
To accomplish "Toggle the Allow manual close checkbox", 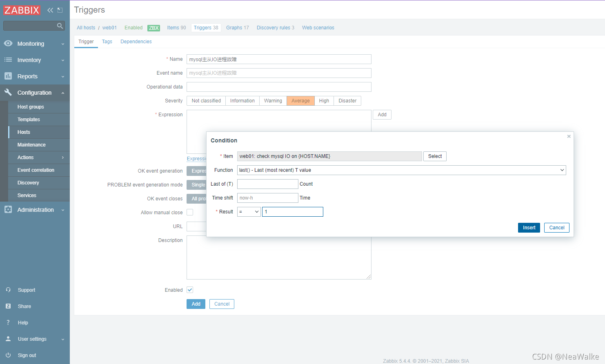I will click(x=190, y=212).
